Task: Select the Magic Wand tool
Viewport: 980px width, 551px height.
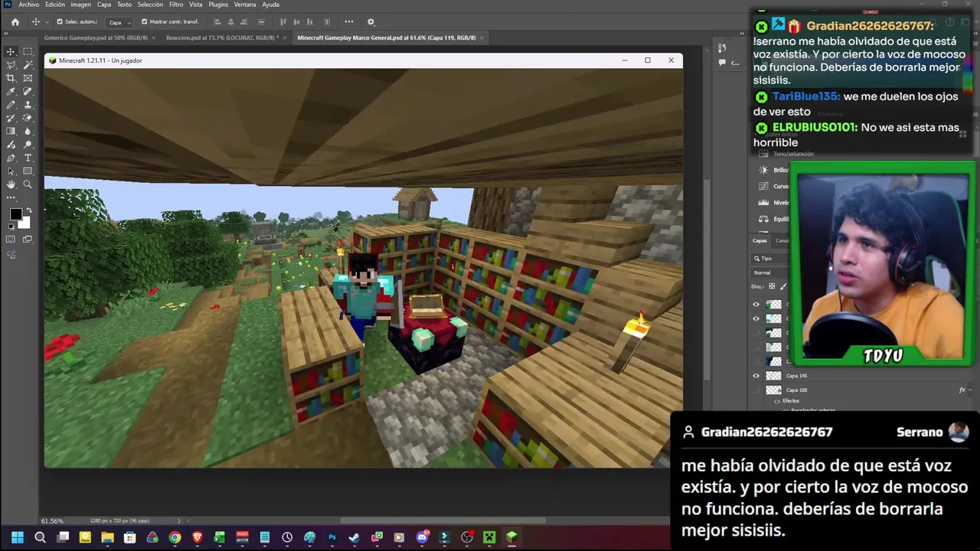Action: point(28,65)
